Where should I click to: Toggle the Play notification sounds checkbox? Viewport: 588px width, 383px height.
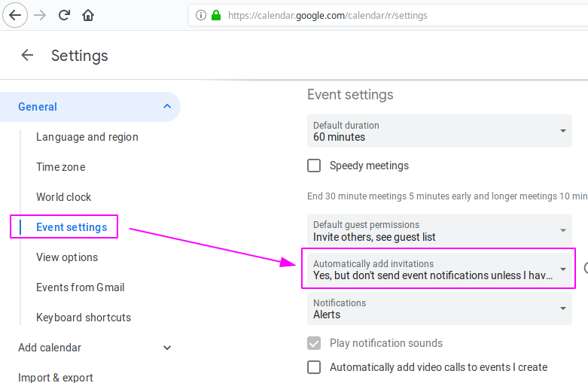click(314, 343)
